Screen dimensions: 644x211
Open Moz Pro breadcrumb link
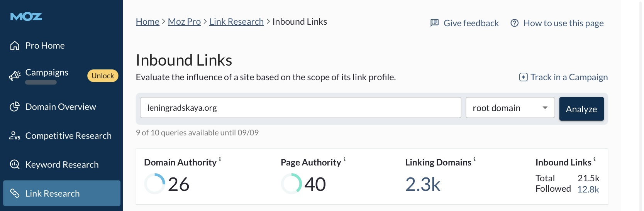pyautogui.click(x=184, y=22)
